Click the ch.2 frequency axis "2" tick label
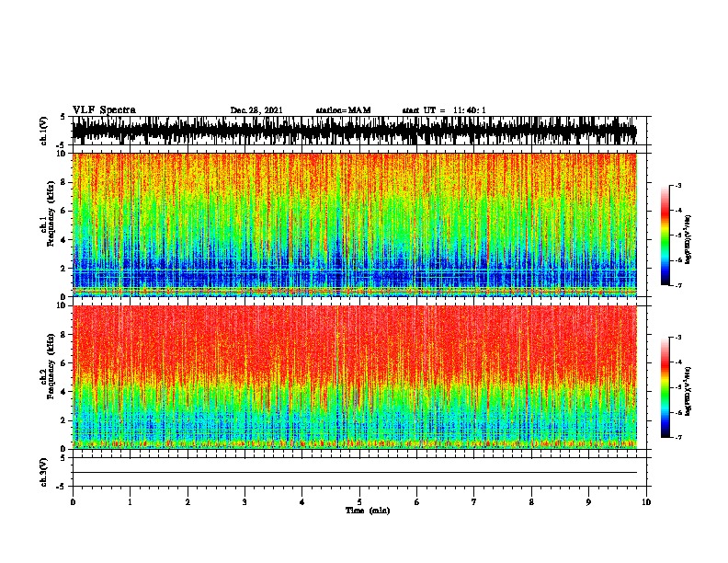728x563 pixels. (63, 420)
